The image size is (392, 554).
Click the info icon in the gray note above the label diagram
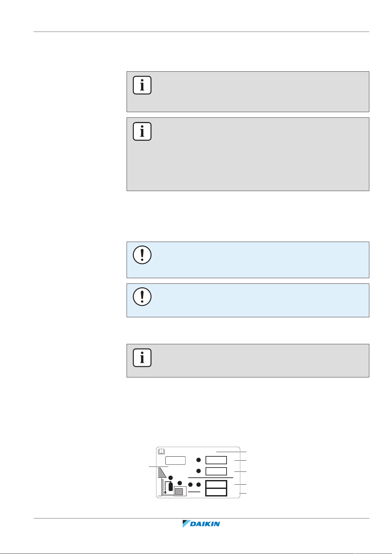tap(142, 358)
